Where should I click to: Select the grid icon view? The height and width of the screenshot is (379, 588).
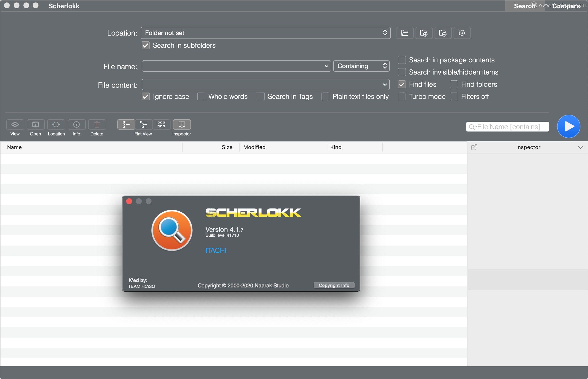161,124
